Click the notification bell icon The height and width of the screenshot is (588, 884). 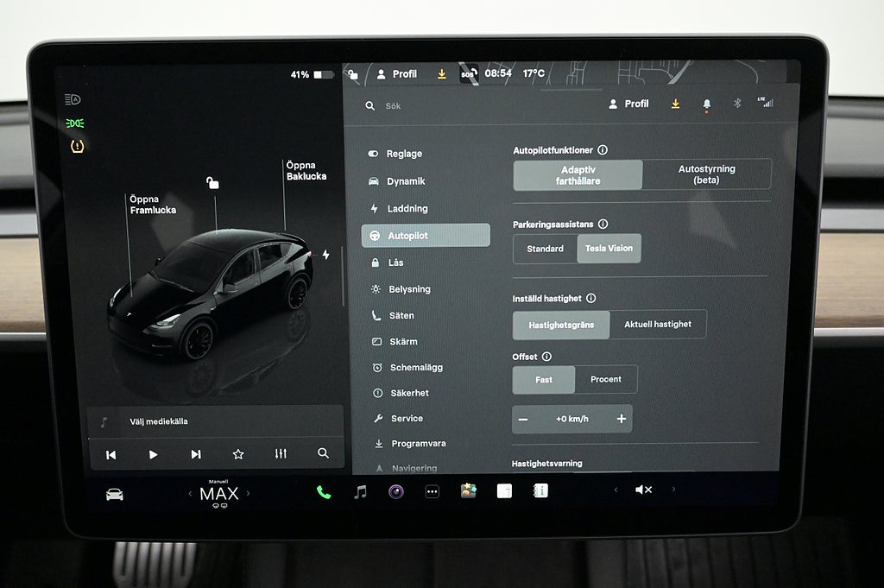pos(707,104)
